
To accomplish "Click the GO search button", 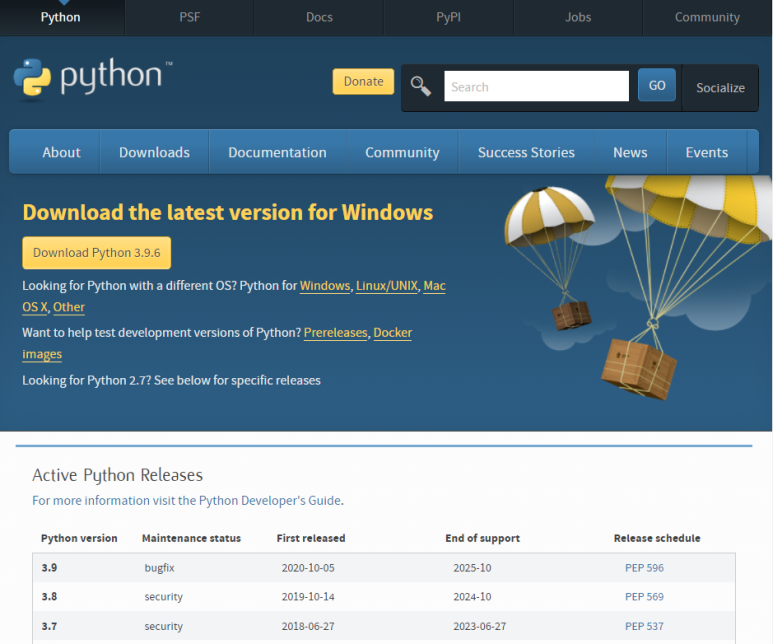I will [x=657, y=85].
